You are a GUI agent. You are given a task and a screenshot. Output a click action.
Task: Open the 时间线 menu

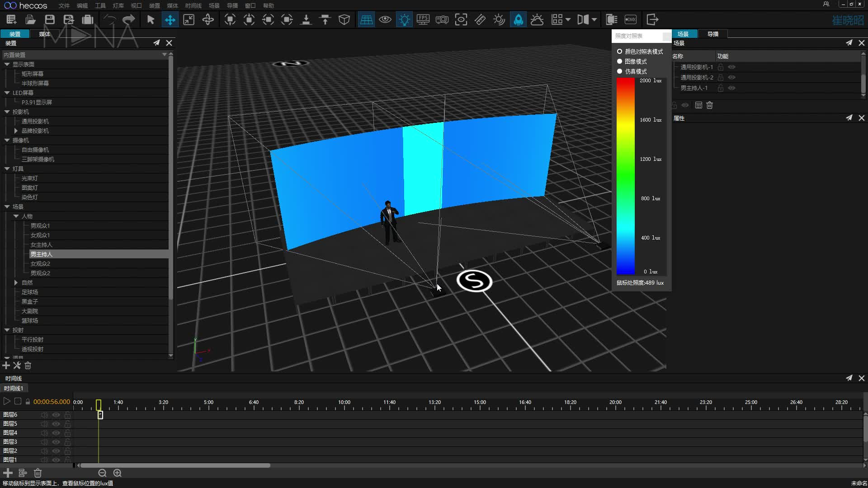coord(193,5)
